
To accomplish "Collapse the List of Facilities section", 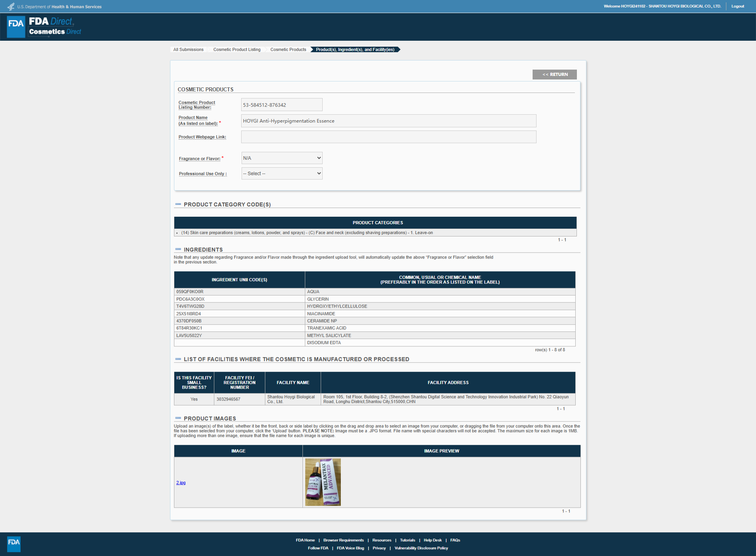I will pos(178,359).
